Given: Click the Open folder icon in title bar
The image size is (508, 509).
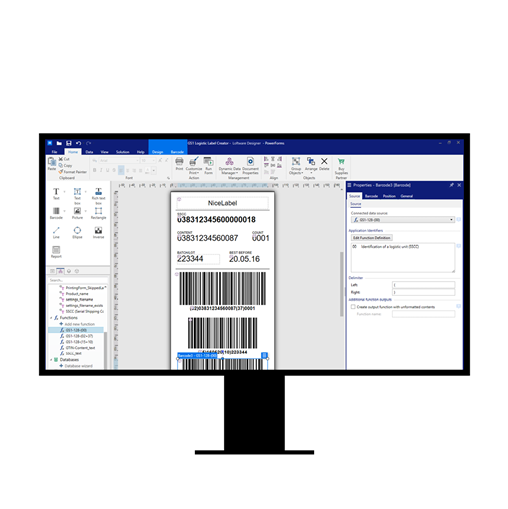Looking at the screenshot, I should coord(59,143).
